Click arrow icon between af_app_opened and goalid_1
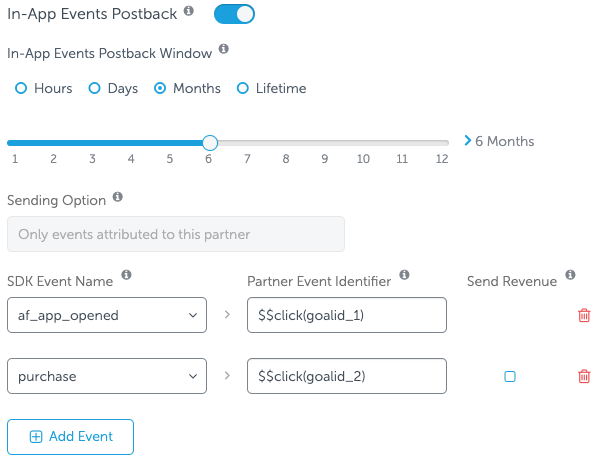Image resolution: width=606 pixels, height=467 pixels. click(x=227, y=315)
